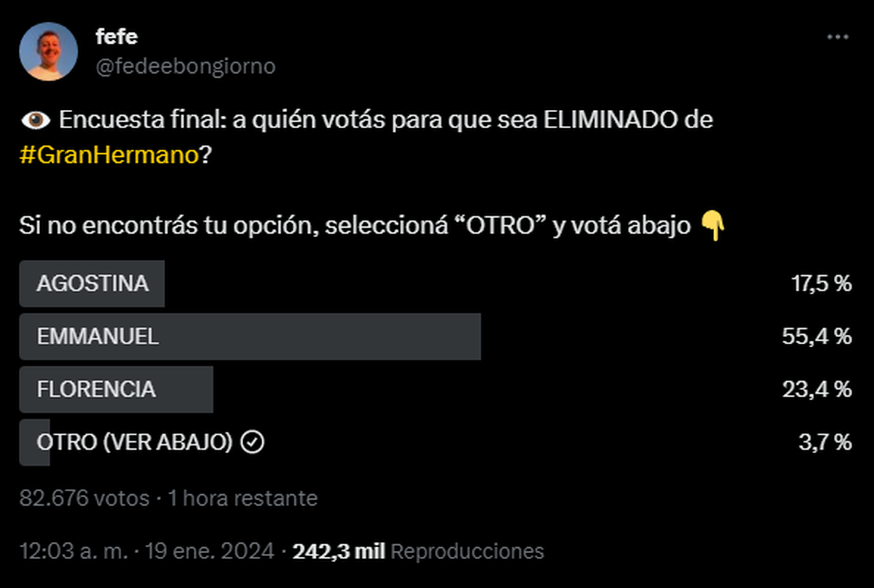Vote for AGOSTINA in the poll
This screenshot has width=874, height=588.
coord(92,284)
